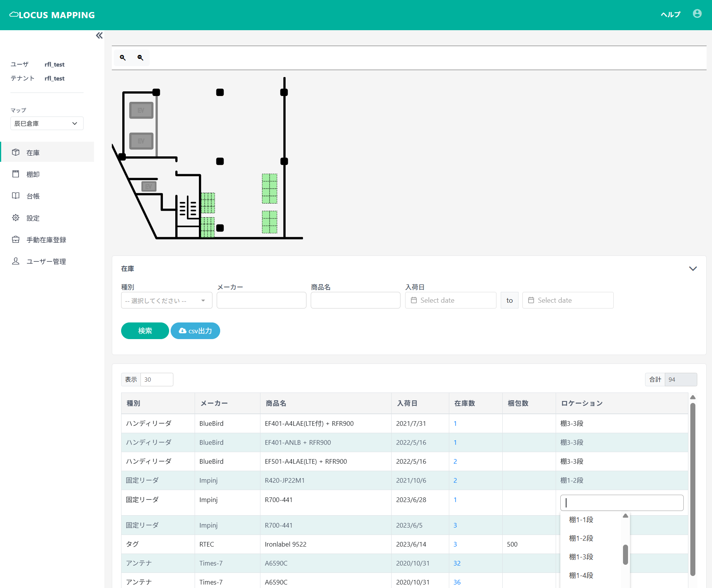This screenshot has height=588, width=712.
Task: Click the 合計 total field showing 94
Action: 681,379
